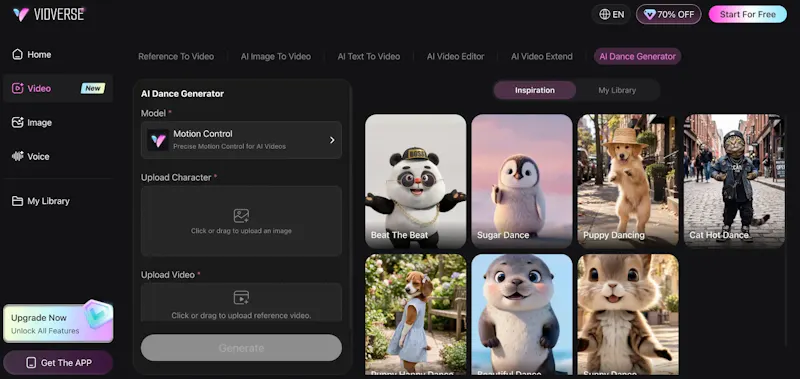Click the AI Dance Generator panel heading

tap(182, 94)
